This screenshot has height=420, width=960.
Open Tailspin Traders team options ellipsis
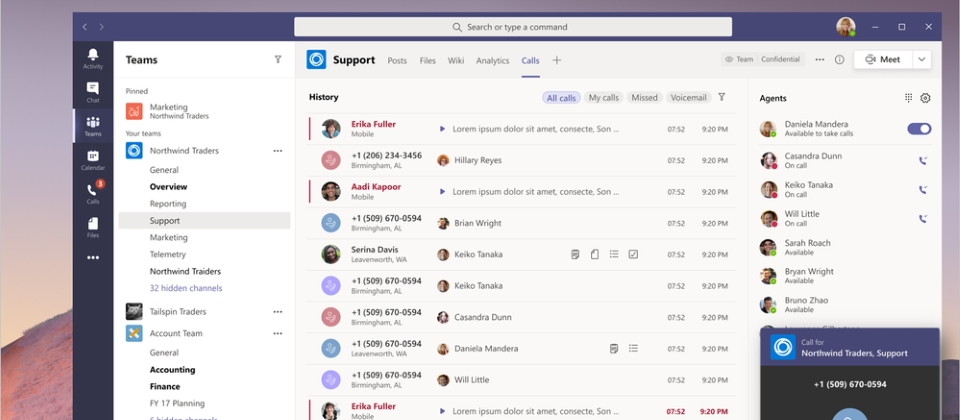(278, 312)
